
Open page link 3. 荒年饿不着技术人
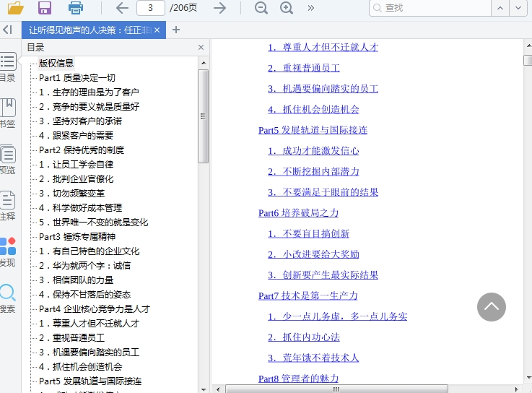tap(313, 358)
